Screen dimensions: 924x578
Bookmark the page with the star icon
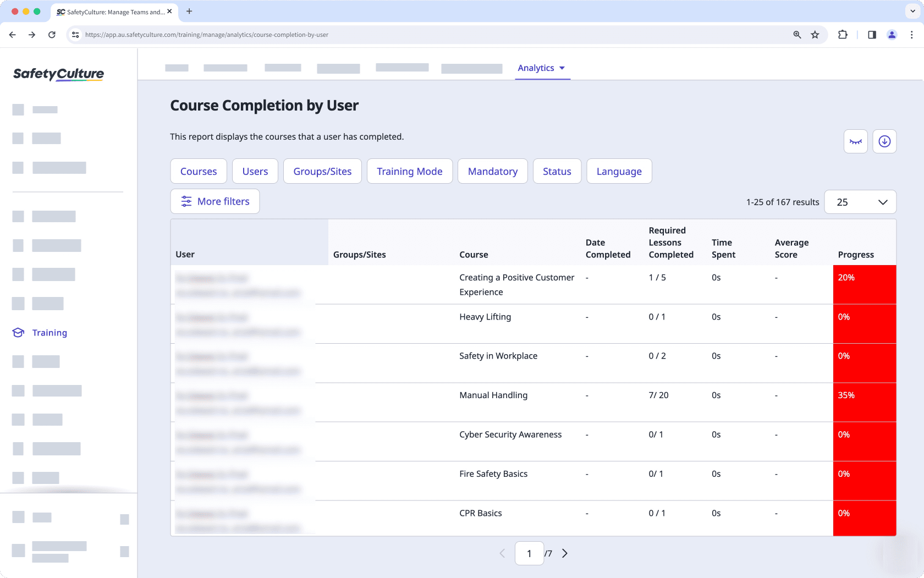click(815, 34)
